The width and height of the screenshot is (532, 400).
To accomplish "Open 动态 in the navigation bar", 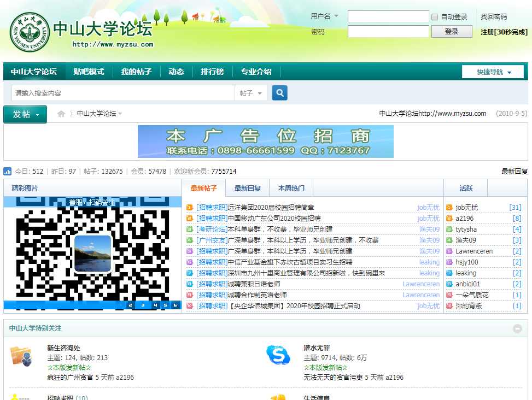I will point(176,72).
